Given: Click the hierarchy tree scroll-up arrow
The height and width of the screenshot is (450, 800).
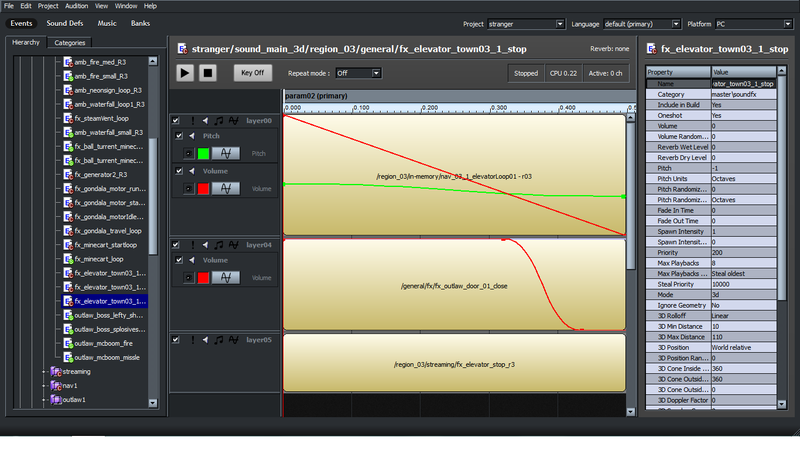Looking at the screenshot, I should (x=153, y=61).
